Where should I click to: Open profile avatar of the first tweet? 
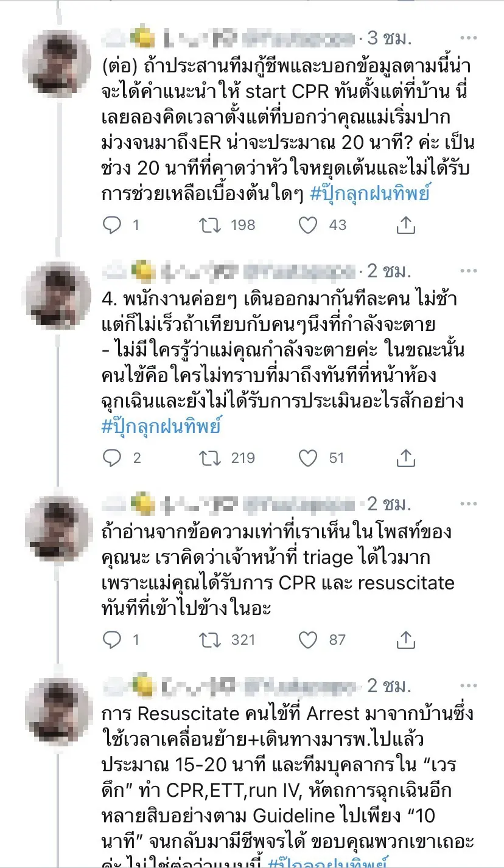click(60, 63)
